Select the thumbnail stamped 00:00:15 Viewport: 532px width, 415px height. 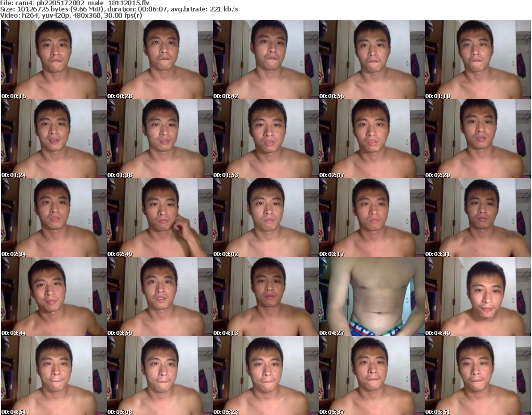coord(54,59)
